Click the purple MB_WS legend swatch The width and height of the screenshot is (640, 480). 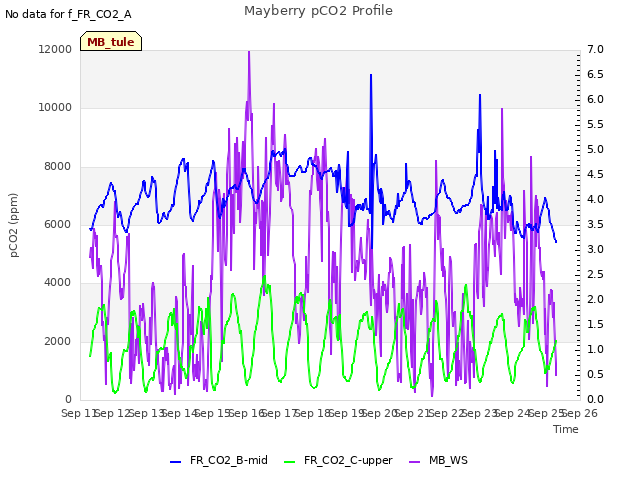414,462
